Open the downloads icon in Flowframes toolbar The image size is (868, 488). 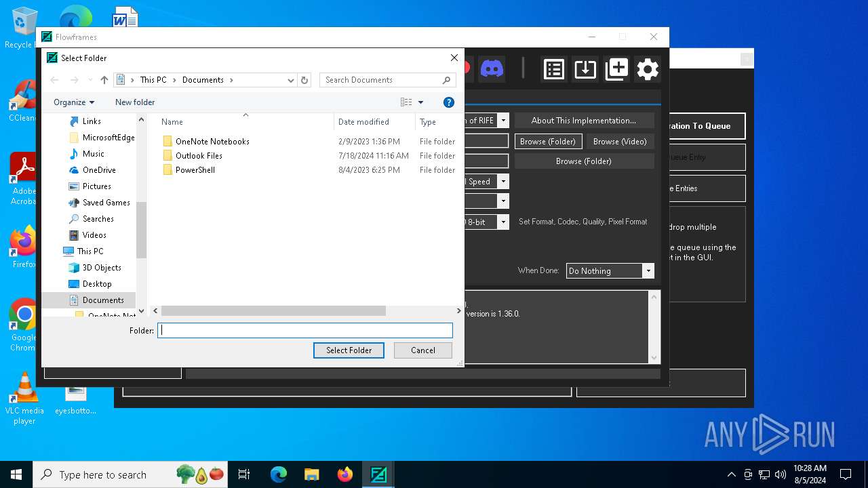click(x=585, y=69)
